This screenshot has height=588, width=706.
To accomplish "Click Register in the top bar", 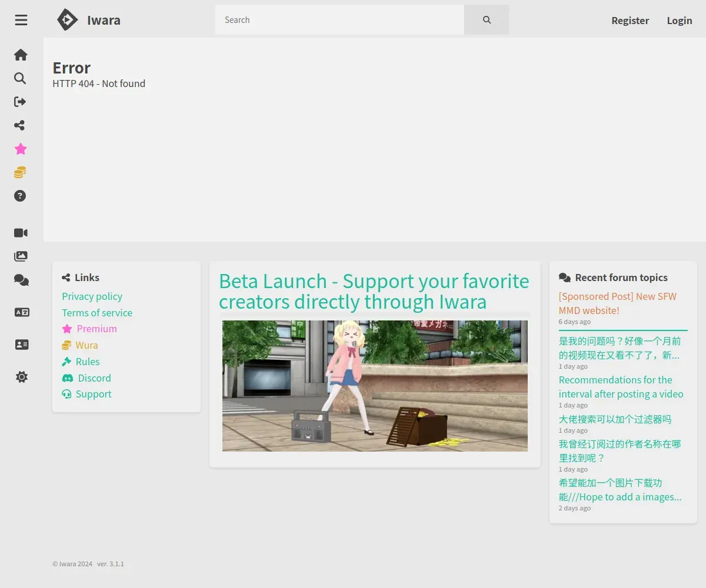I will pyautogui.click(x=630, y=21).
